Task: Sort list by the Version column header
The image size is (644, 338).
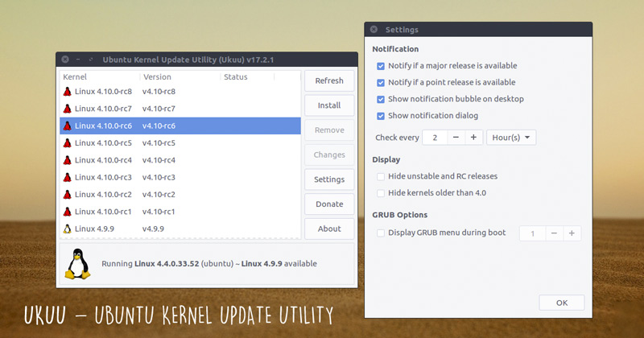Action: [180, 76]
